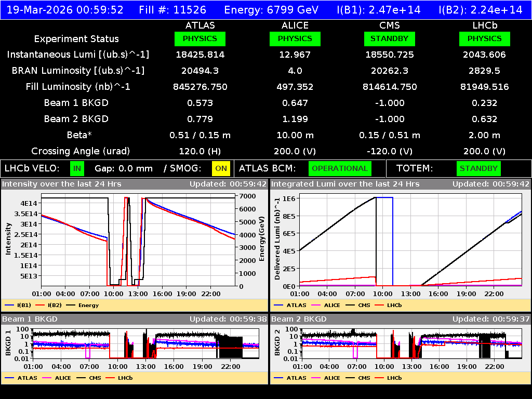Expand the Intensity over last 24 Hrs panel
This screenshot has width=532, height=399.
click(x=62, y=183)
